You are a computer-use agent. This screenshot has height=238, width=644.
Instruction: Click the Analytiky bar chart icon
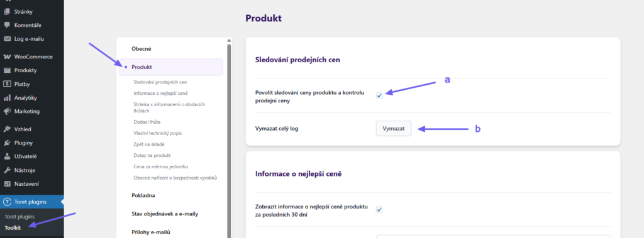[x=6, y=98]
